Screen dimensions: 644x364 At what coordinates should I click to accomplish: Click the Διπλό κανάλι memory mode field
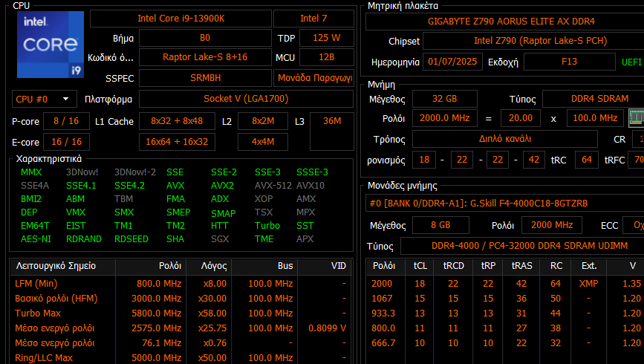coord(504,139)
